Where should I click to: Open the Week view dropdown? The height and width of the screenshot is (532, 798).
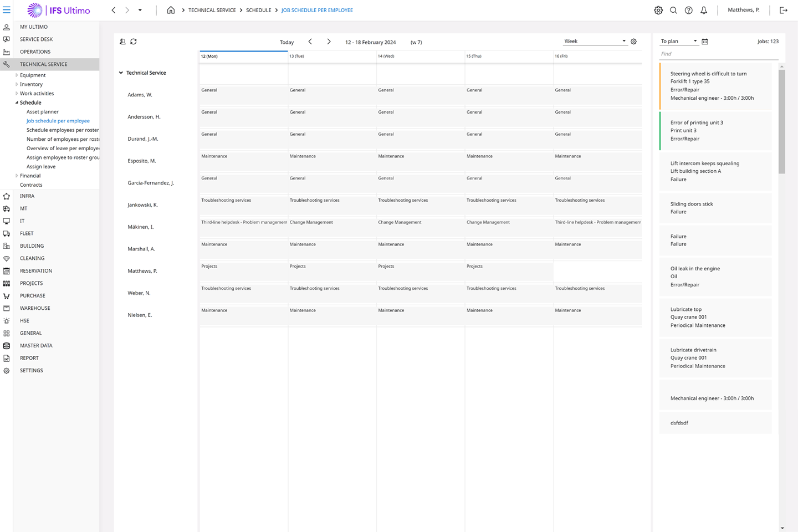click(x=595, y=40)
